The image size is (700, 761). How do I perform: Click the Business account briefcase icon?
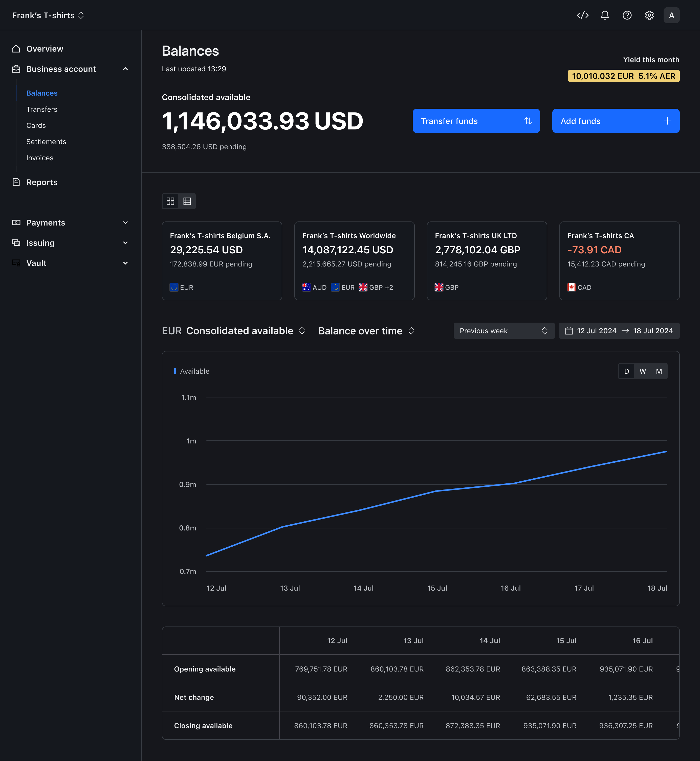16,69
